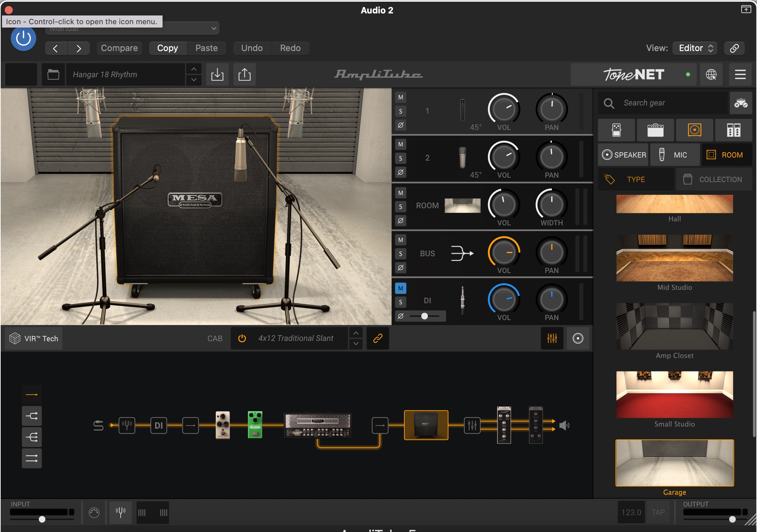Solo the ROOM channel
Screen dimensions: 757x532
coord(400,207)
